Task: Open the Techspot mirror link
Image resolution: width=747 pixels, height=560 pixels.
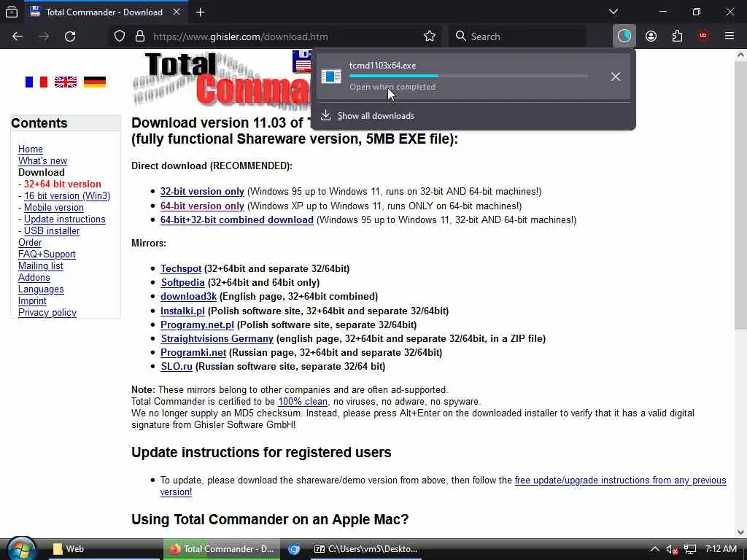Action: click(x=181, y=268)
